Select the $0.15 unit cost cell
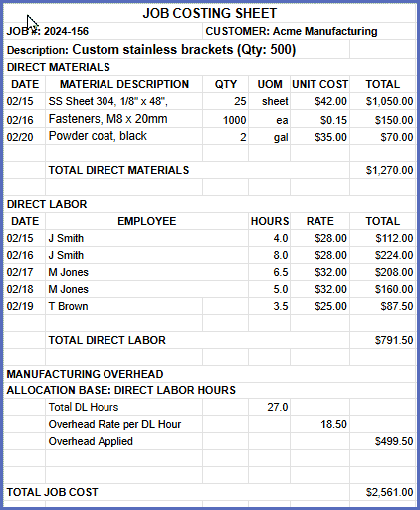 click(x=320, y=119)
